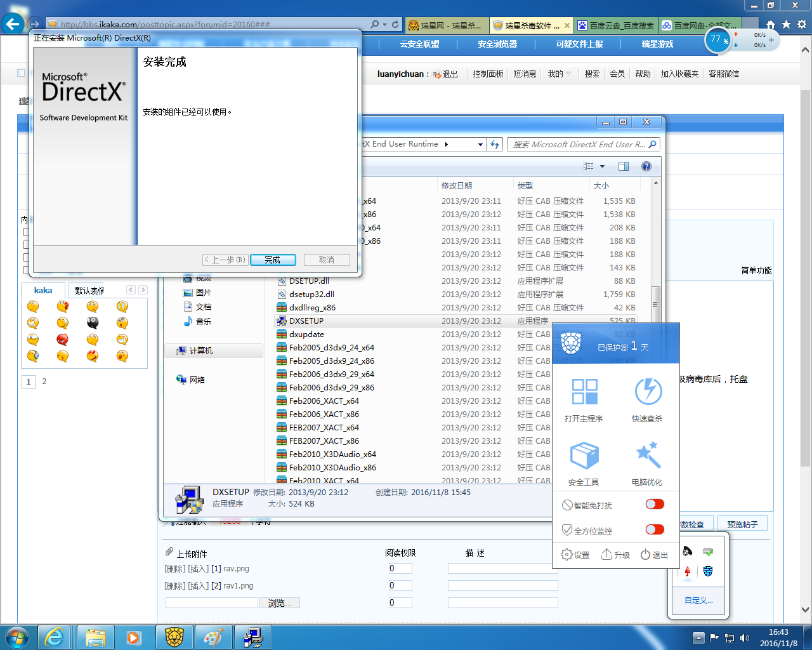Switch to 百度云盘_百度搜索 tab
Image resolution: width=812 pixels, height=650 pixels.
(616, 25)
